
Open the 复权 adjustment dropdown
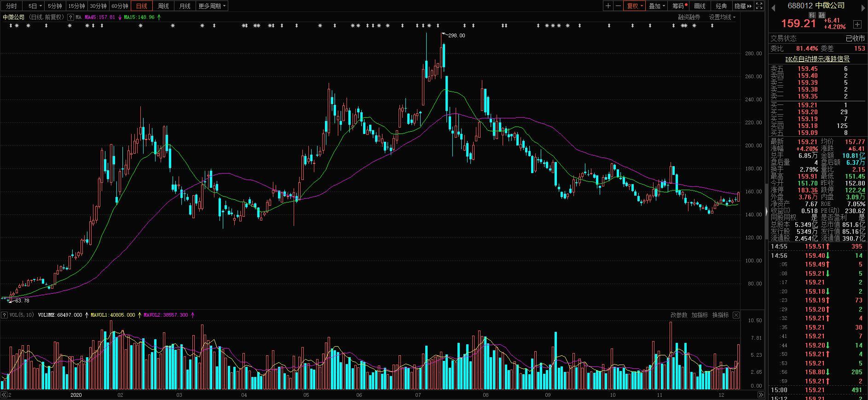635,6
